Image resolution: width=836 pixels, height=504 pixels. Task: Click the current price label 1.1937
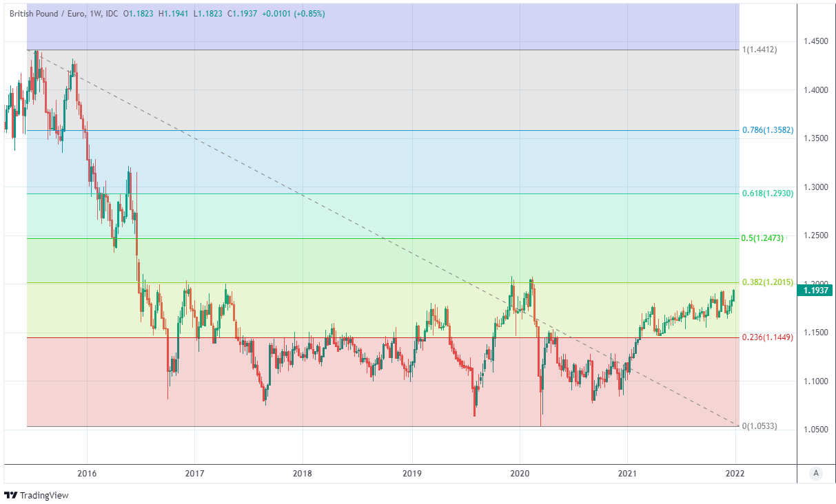[816, 291]
